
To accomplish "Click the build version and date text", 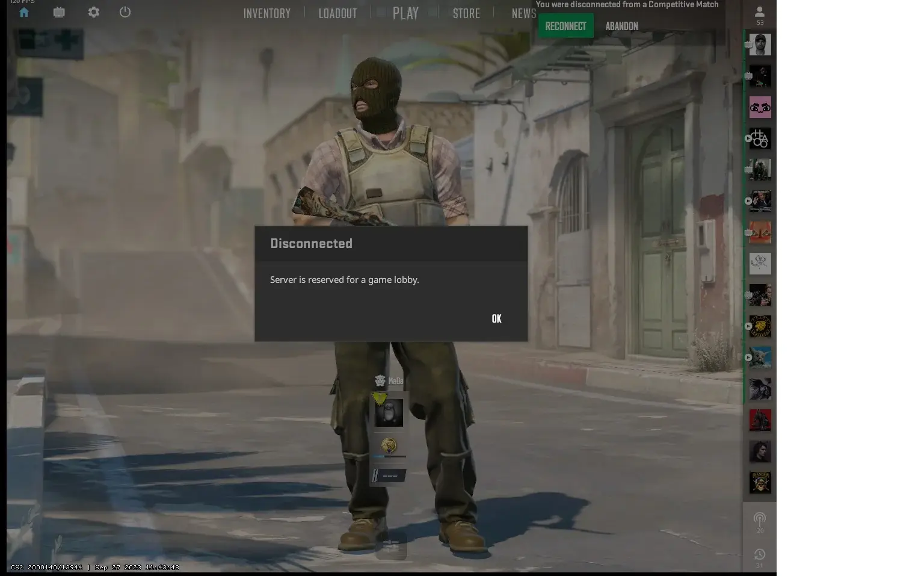I will coord(95,567).
